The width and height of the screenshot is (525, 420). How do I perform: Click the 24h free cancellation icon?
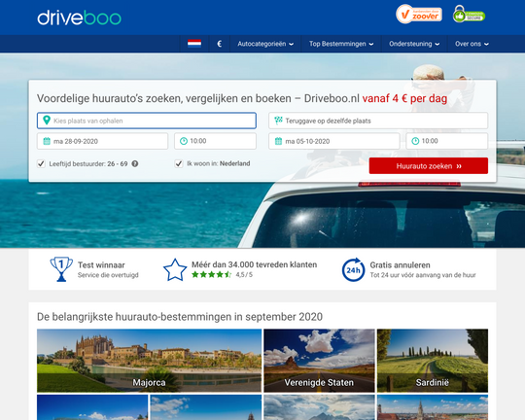(x=353, y=269)
